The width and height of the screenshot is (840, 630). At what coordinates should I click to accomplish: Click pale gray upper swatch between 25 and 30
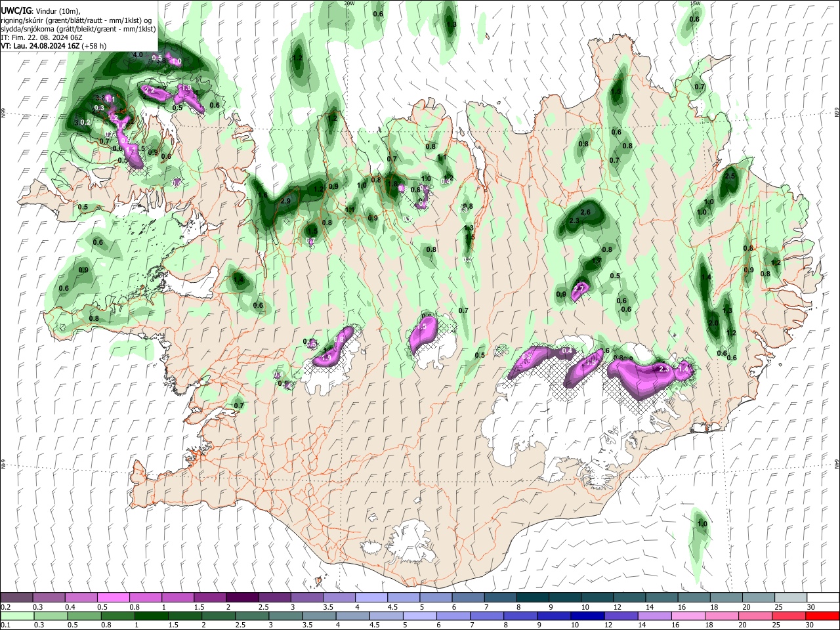pyautogui.click(x=790, y=598)
